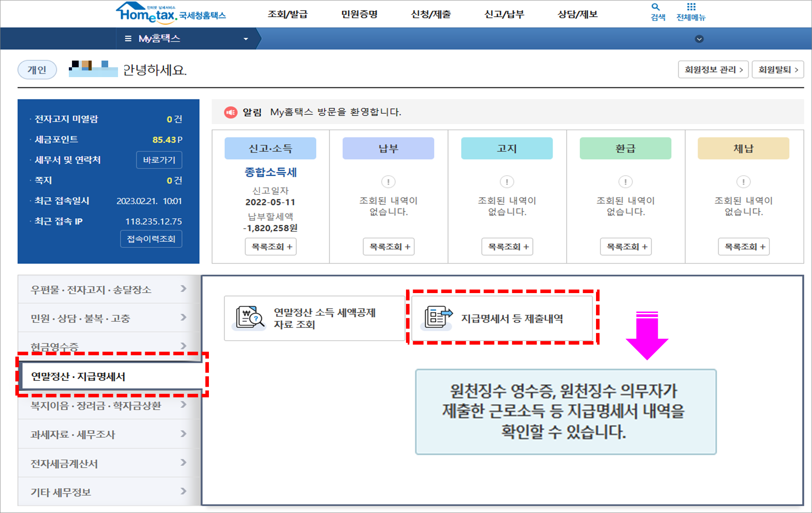Click the 접속이력조회 button

151,239
